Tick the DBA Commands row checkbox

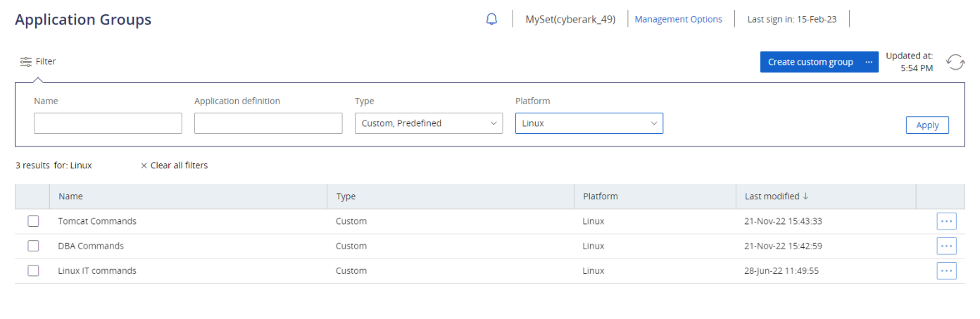click(33, 246)
